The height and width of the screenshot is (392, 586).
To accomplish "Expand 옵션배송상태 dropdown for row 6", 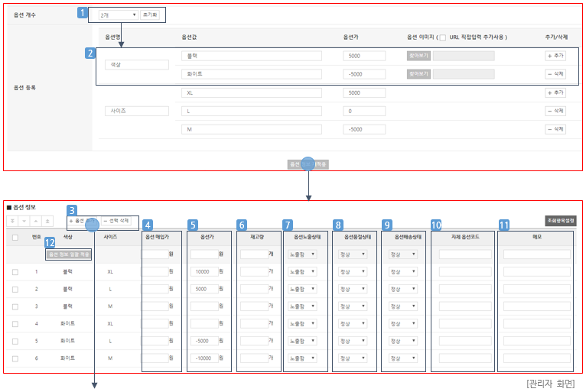I will pos(402,358).
